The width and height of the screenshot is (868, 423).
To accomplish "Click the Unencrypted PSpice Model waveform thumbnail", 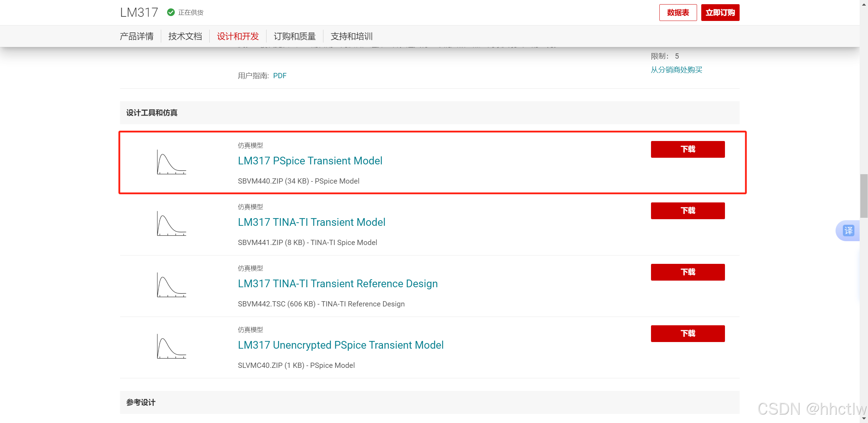I will [x=171, y=346].
